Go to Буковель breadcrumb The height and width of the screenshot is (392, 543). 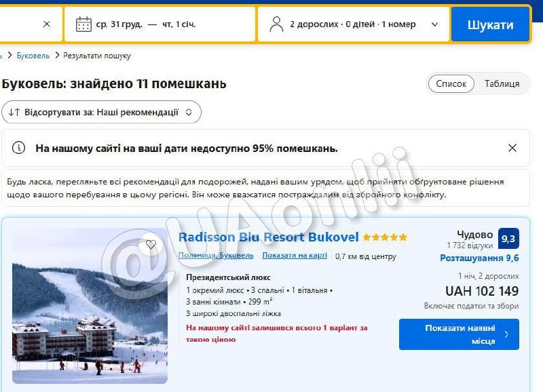[x=33, y=56]
